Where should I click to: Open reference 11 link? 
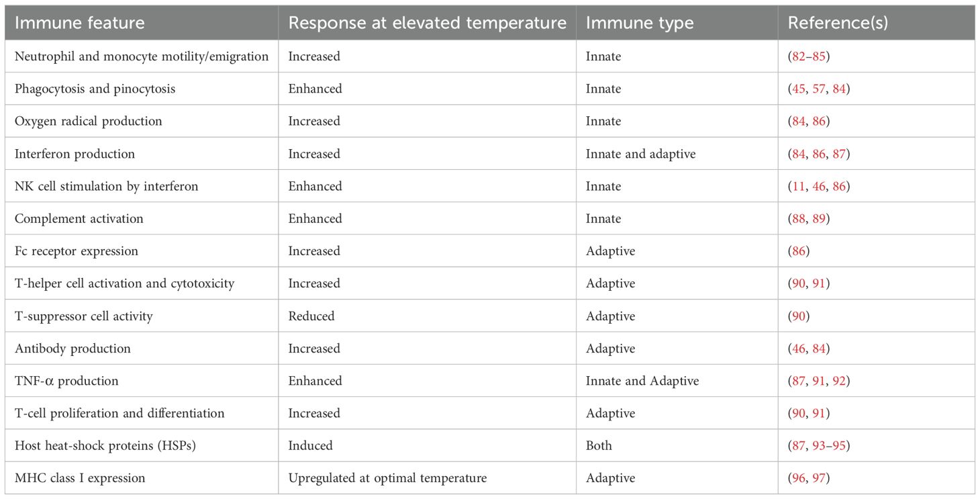(x=798, y=186)
